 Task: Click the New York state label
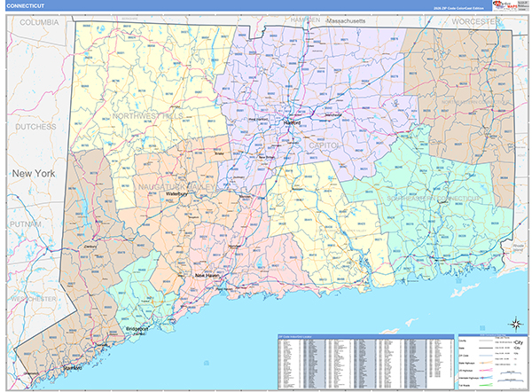tap(34, 174)
